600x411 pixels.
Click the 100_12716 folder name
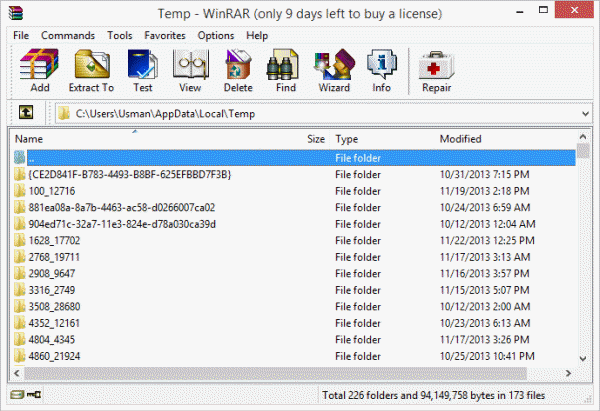pos(52,191)
